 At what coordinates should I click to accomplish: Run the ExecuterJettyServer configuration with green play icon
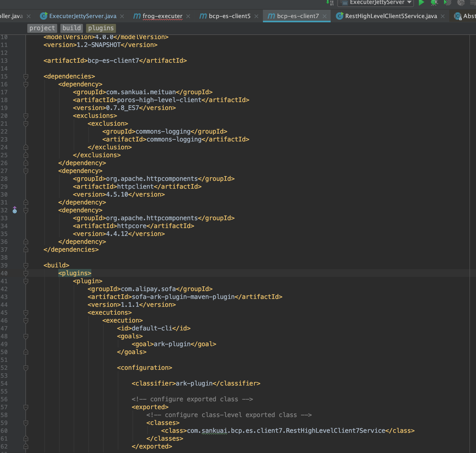[x=421, y=3]
